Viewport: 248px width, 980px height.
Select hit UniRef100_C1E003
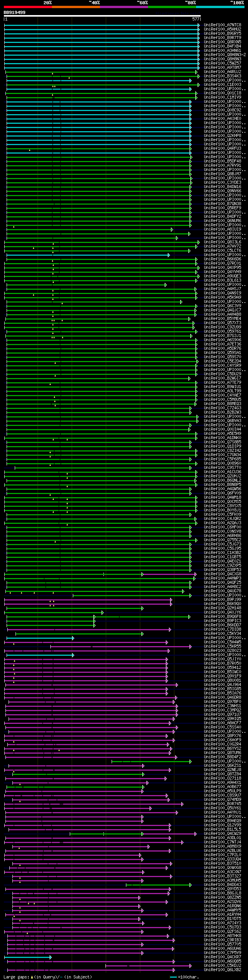click(222, 84)
